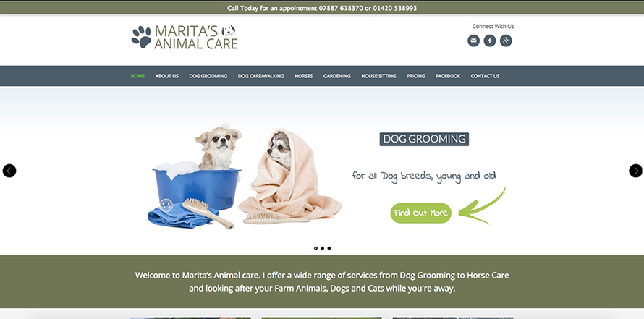Open Dog Care/Walking menu item
Screen dimensions: 644x319
[x=260, y=76]
